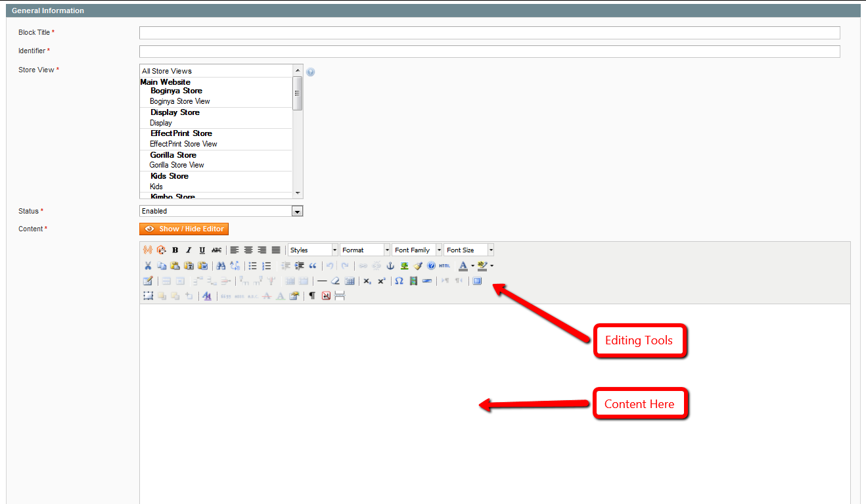The height and width of the screenshot is (504, 866).
Task: Click the Remove Formatting eraser icon
Action: tap(336, 281)
